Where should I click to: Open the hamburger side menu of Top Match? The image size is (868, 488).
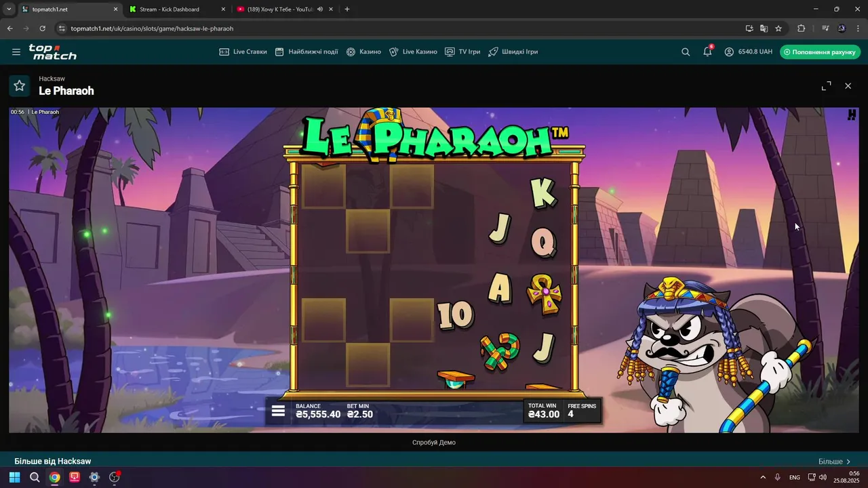(16, 52)
